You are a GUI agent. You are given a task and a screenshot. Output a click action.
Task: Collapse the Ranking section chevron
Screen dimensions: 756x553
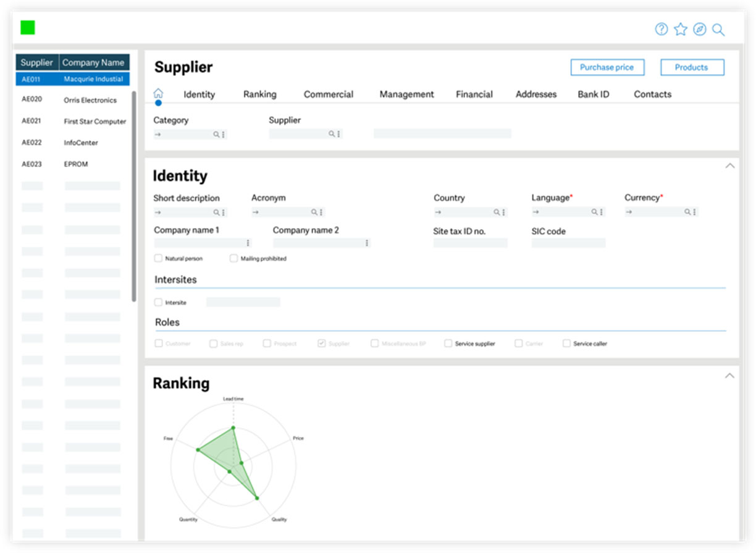coord(729,376)
